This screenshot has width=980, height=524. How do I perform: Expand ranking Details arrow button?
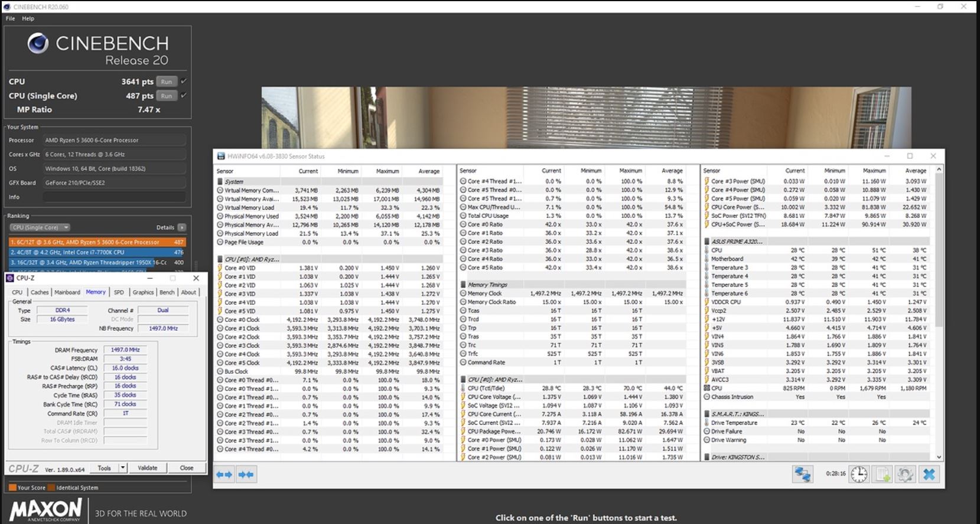pos(182,227)
